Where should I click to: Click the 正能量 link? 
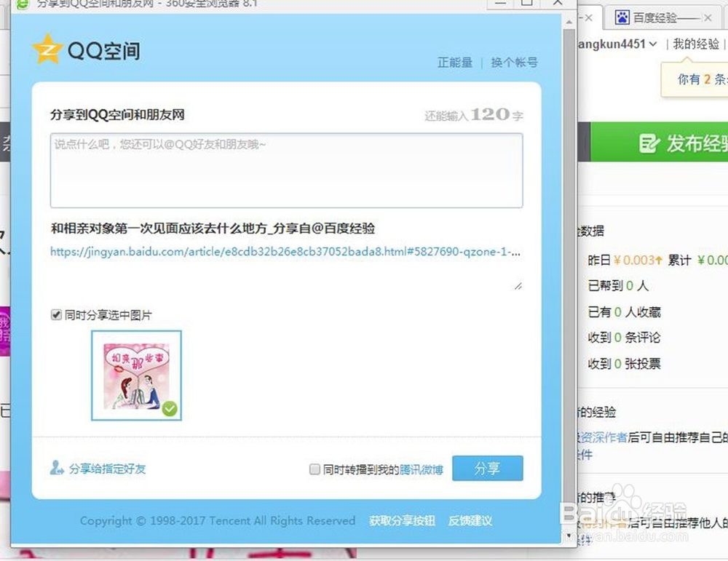454,62
